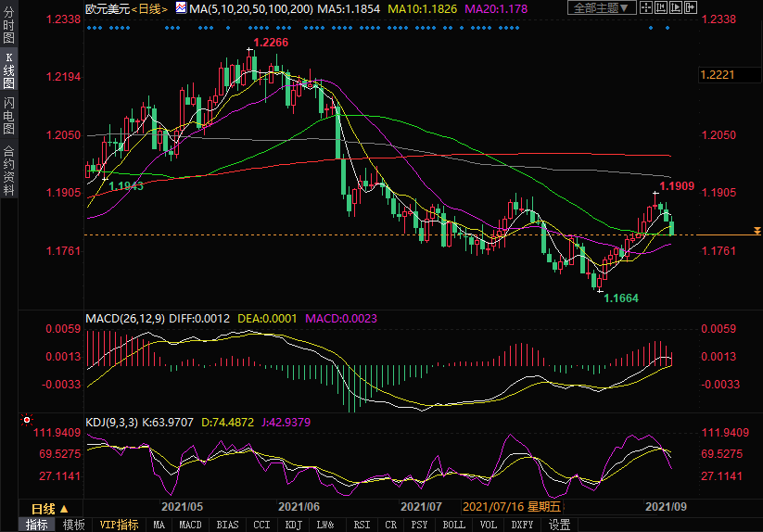Expand the 日线 period selector at bottom
The width and height of the screenshot is (763, 532).
49,508
